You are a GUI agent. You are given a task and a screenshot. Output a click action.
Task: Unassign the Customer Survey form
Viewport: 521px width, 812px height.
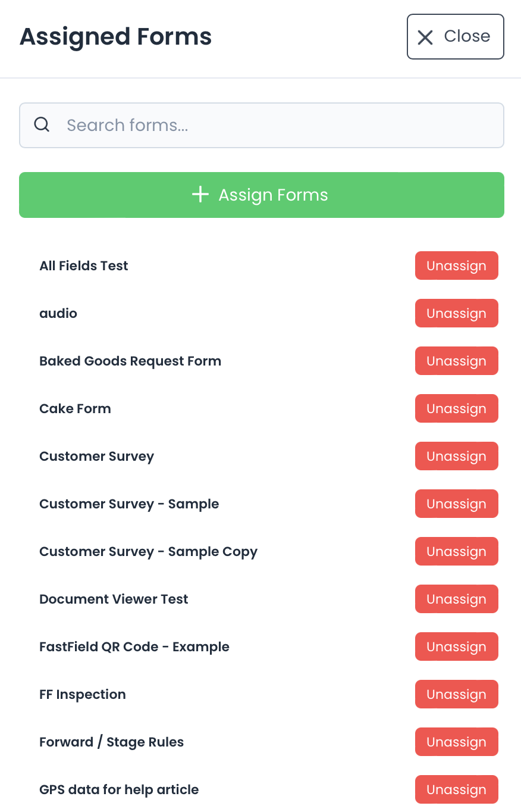point(456,456)
